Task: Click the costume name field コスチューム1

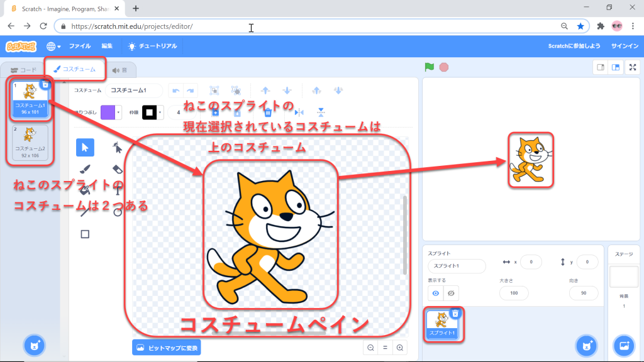Action: click(133, 90)
